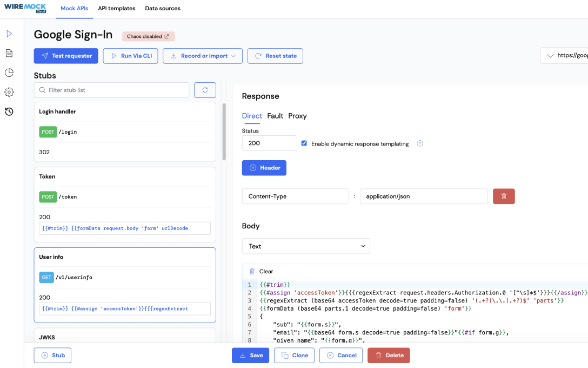Click the Filter stub list field
This screenshot has width=588, height=368.
point(111,90)
